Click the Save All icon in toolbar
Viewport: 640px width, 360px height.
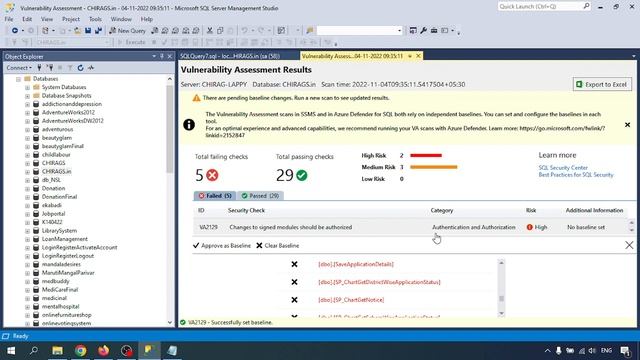click(x=98, y=31)
